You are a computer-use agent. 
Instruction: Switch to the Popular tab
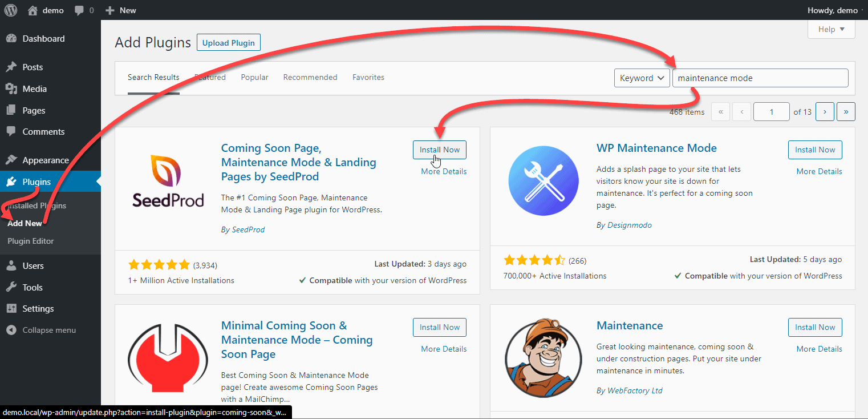click(254, 77)
